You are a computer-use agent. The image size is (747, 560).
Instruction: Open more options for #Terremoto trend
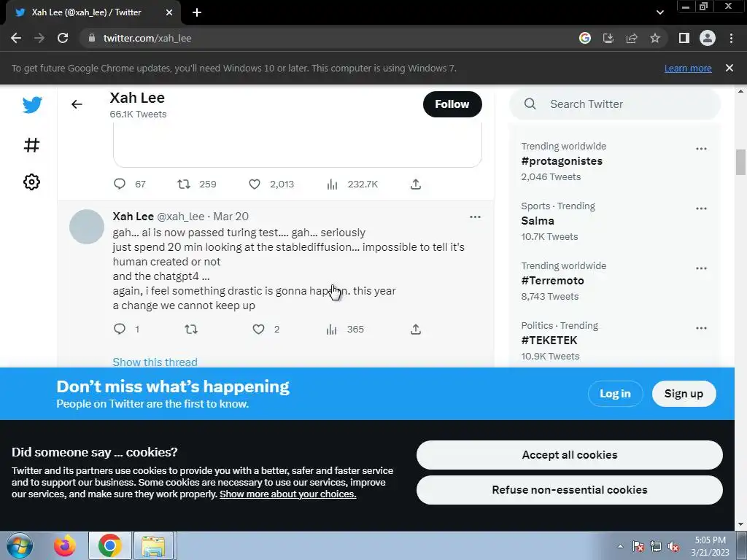[x=701, y=268]
